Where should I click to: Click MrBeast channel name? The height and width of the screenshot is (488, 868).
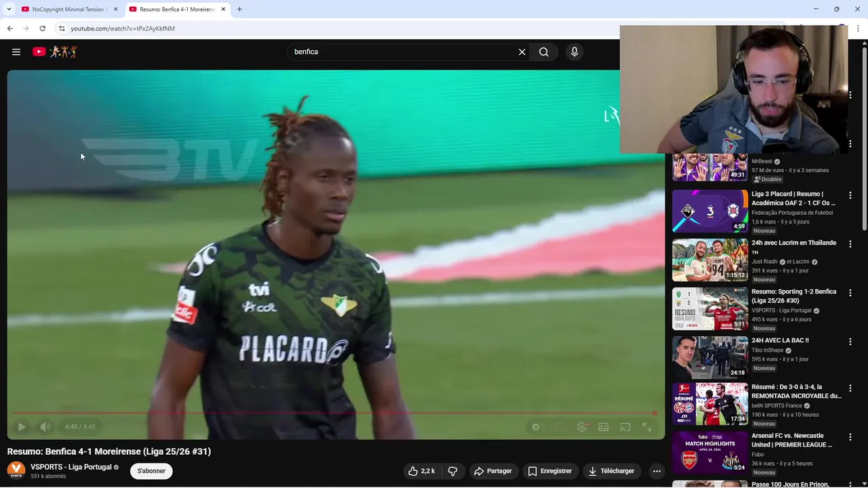tap(762, 161)
